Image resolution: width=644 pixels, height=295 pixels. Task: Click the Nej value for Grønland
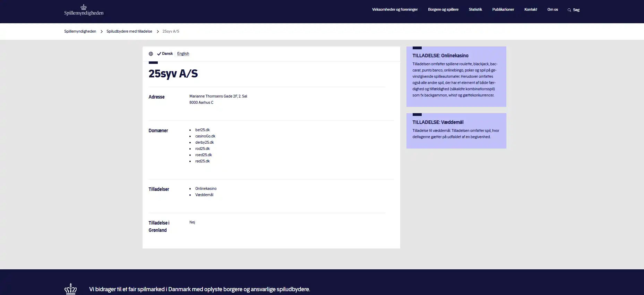coord(192,222)
